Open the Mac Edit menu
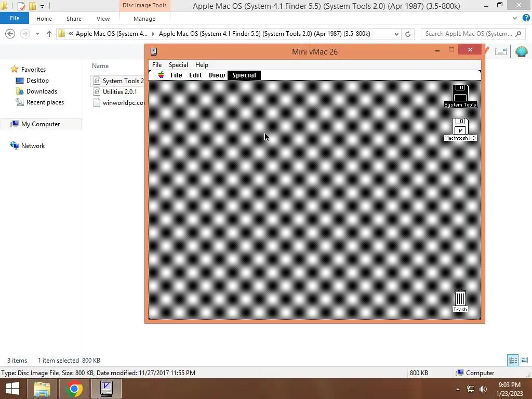Viewport: 532px width, 399px height. pos(195,75)
